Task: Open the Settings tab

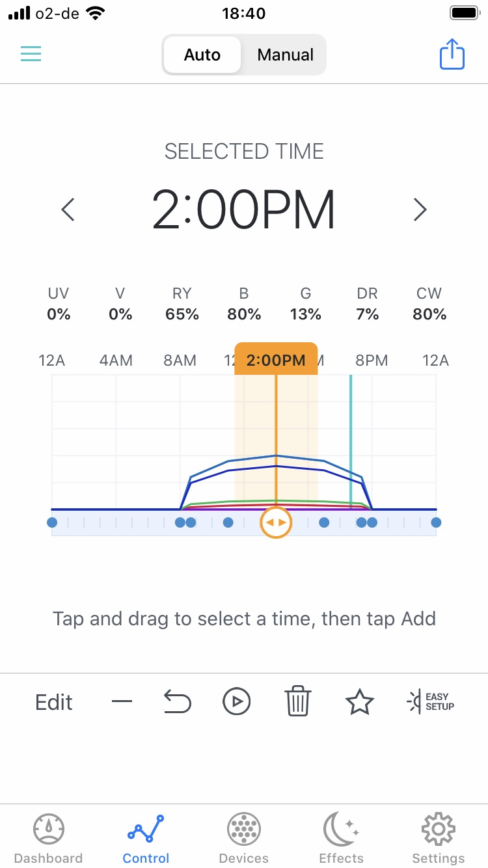Action: (438, 839)
